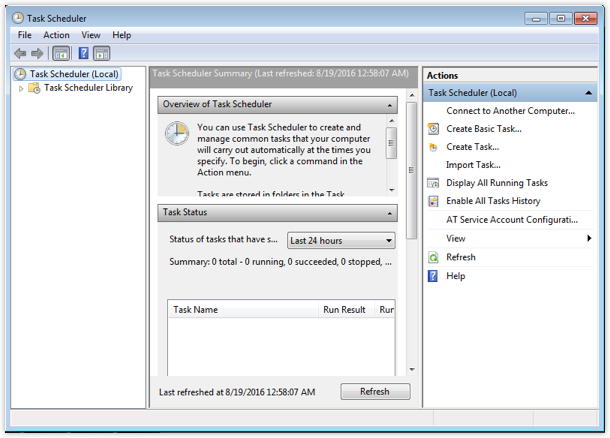The image size is (610, 438).
Task: Click the blue Help toolbar icon
Action: (84, 53)
